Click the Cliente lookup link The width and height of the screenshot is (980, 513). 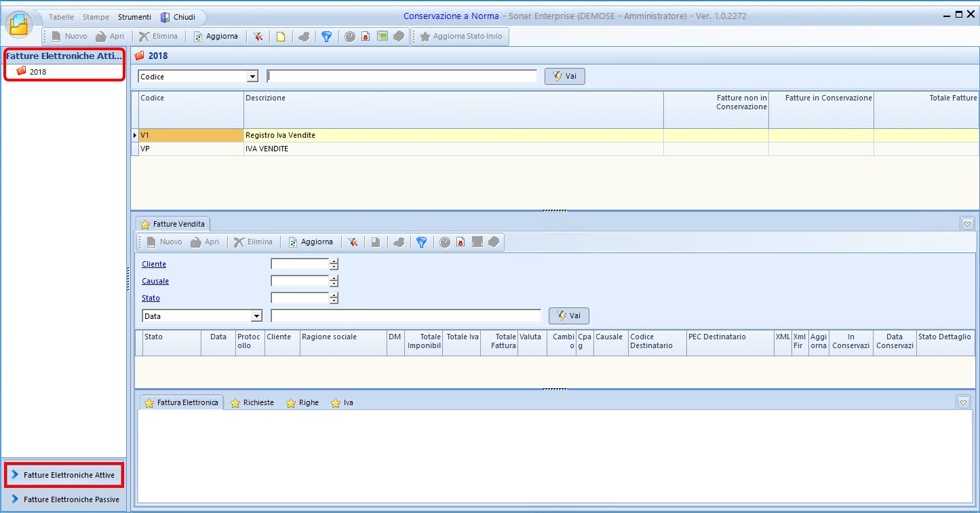click(x=154, y=264)
